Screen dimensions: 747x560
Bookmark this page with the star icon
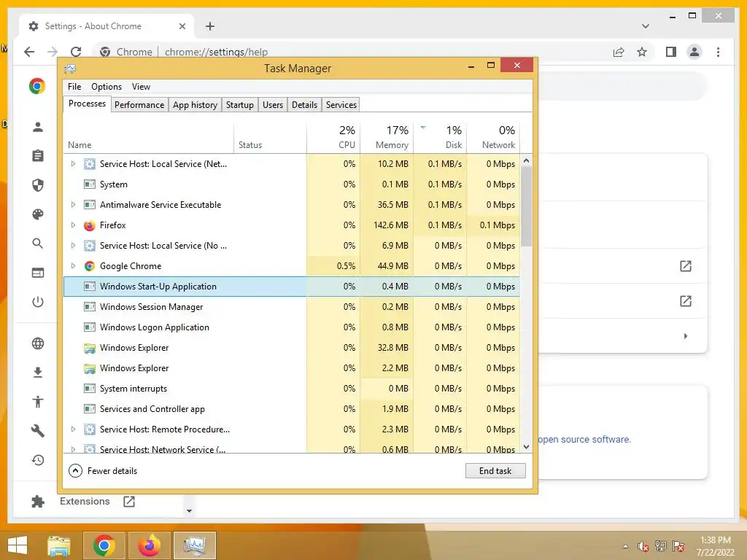(x=642, y=52)
